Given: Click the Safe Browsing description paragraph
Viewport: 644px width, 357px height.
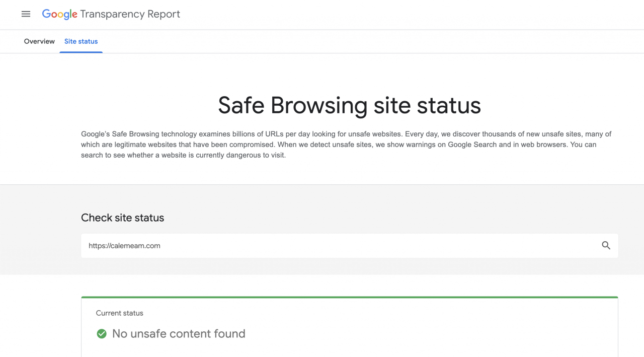Looking at the screenshot, I should (x=347, y=145).
